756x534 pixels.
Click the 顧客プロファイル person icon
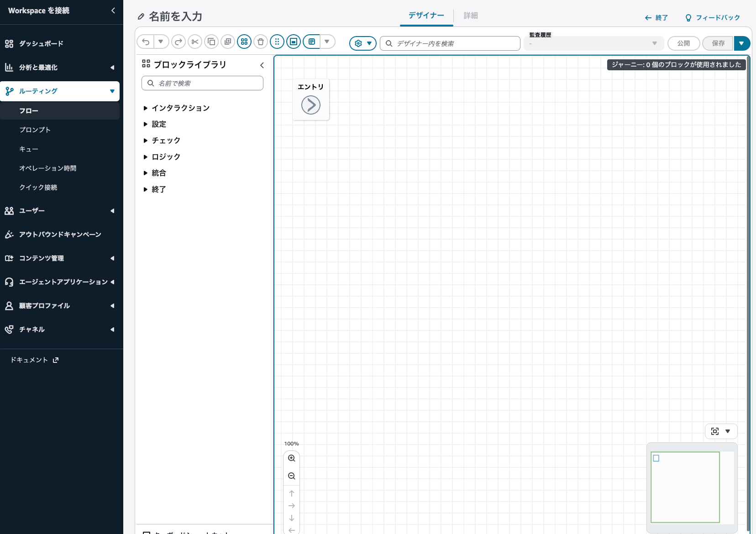[9, 306]
